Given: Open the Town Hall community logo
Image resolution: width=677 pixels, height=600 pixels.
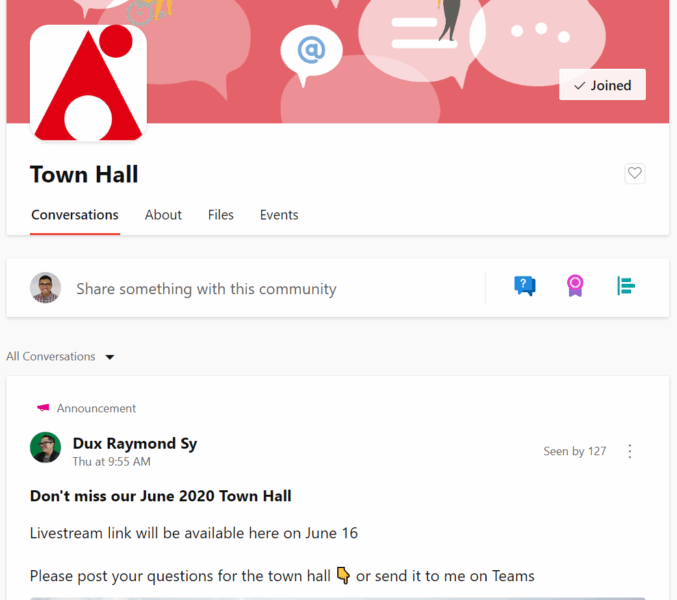Looking at the screenshot, I should 89,83.
